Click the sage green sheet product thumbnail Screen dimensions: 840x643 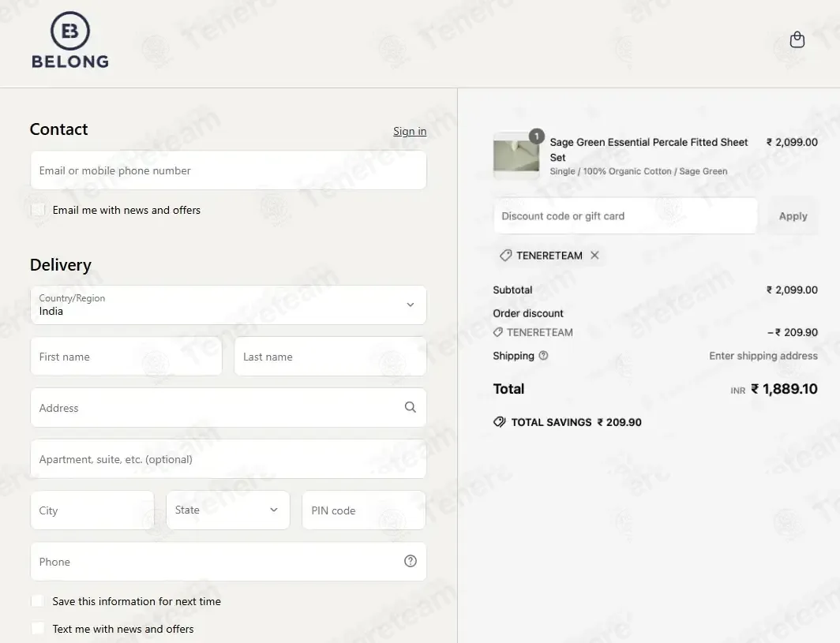516,155
